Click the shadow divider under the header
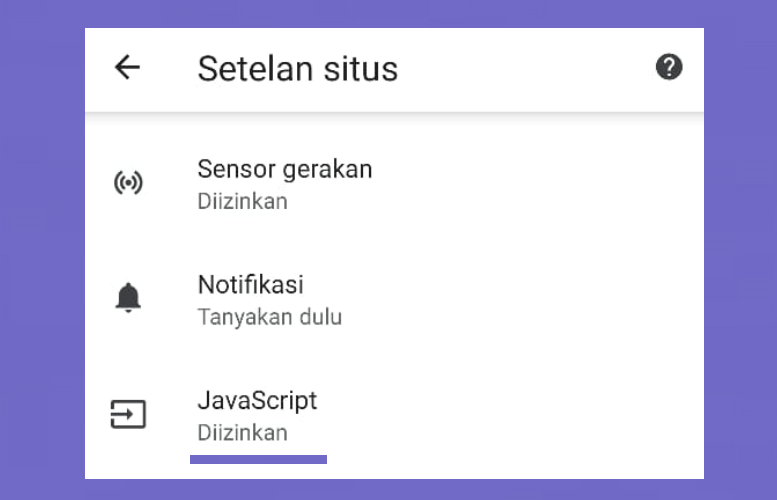The width and height of the screenshot is (777, 500). click(394, 115)
